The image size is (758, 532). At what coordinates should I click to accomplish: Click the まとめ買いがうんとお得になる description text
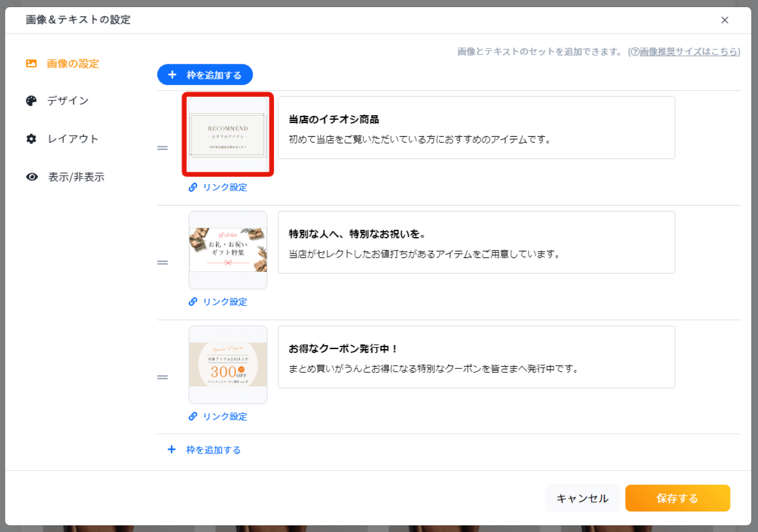pos(434,369)
